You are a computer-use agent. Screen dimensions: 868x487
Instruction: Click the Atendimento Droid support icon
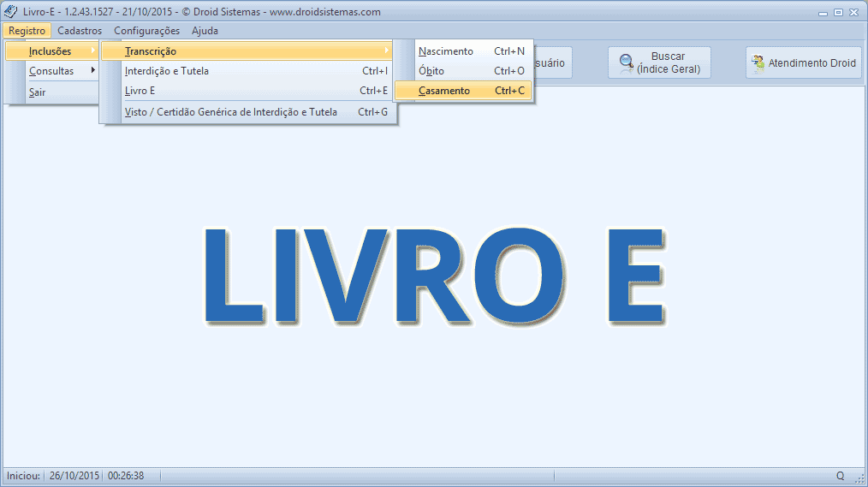pyautogui.click(x=758, y=63)
